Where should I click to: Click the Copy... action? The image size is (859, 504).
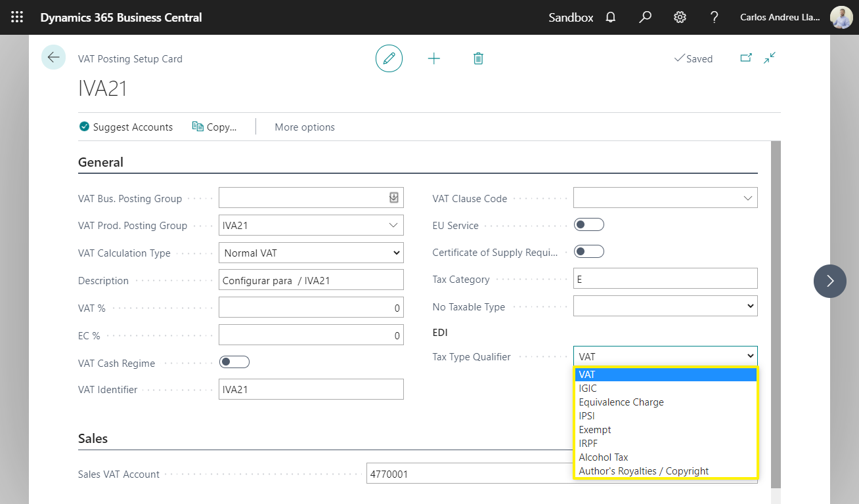pyautogui.click(x=214, y=127)
